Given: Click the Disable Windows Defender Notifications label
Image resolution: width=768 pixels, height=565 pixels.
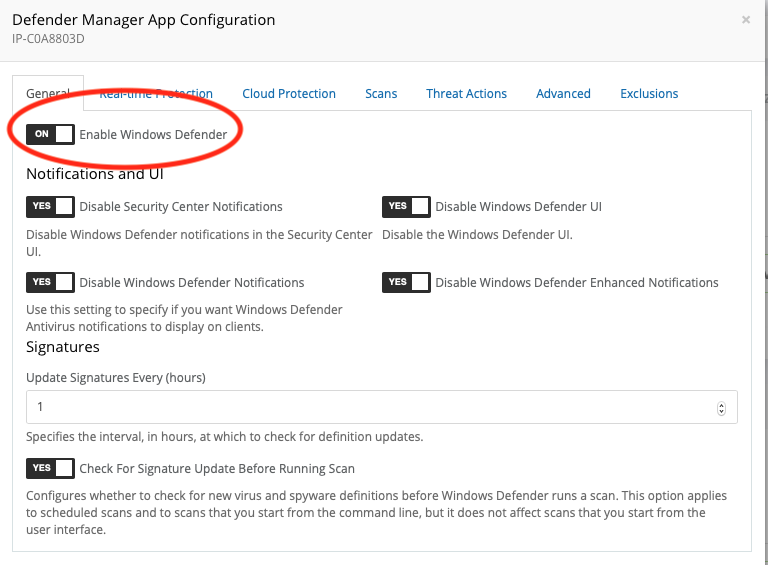Looking at the screenshot, I should click(x=192, y=282).
